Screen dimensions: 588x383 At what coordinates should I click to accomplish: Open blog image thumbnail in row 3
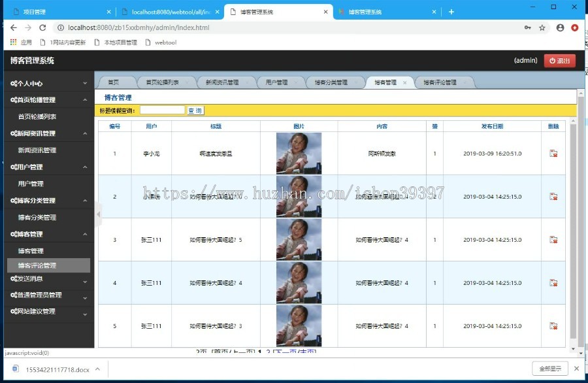tap(299, 240)
